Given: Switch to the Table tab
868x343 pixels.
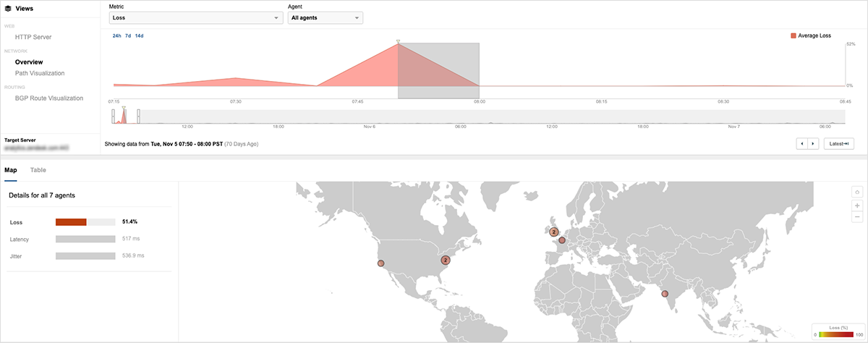Looking at the screenshot, I should click(x=38, y=170).
